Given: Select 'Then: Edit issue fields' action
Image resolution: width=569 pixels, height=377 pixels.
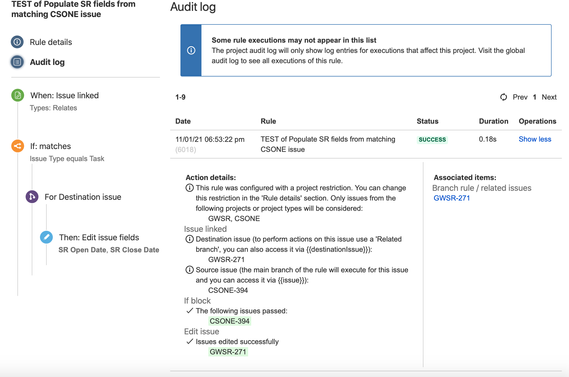Looking at the screenshot, I should coord(99,237).
